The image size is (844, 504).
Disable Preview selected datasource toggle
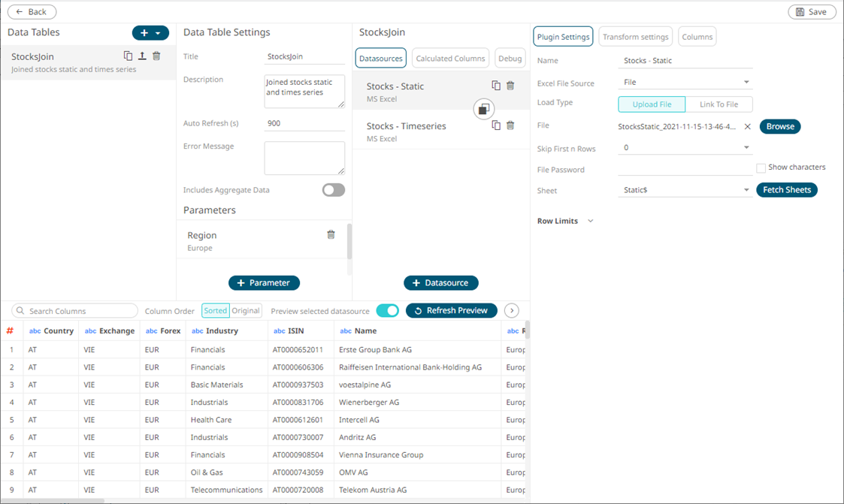pos(387,310)
